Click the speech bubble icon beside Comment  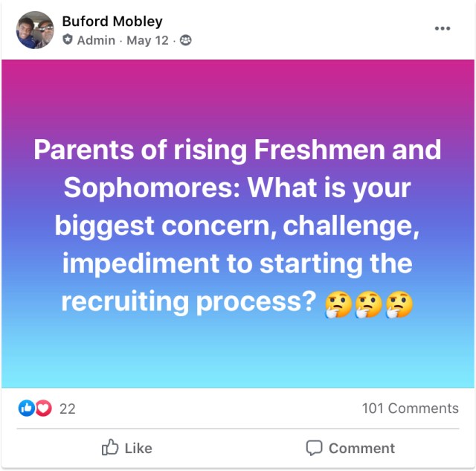tap(314, 448)
